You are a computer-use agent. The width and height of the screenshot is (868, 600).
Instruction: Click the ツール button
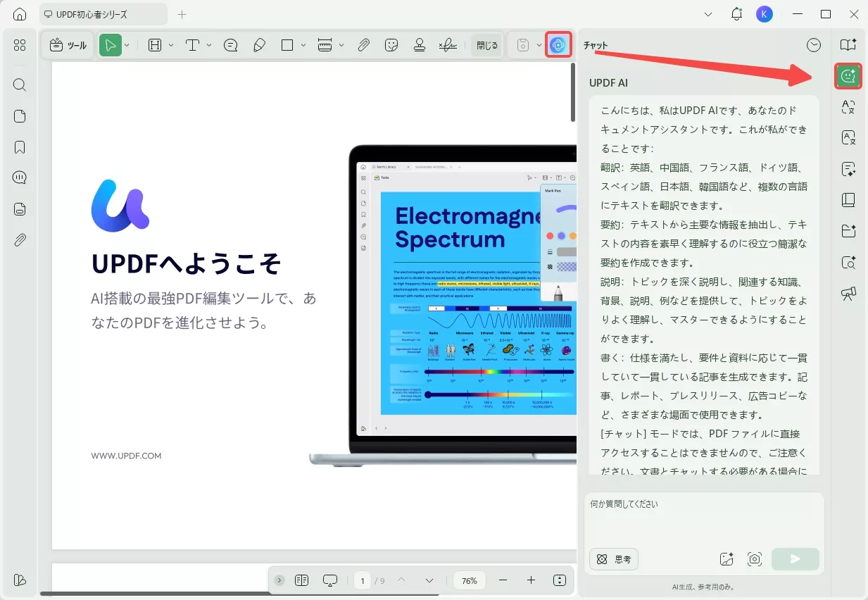[x=67, y=44]
